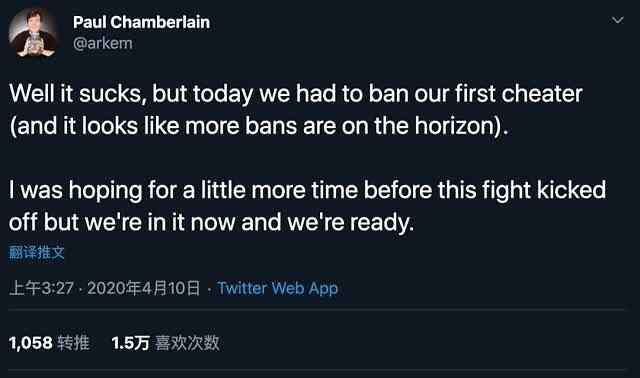Open Paul Chamberlain's profile avatar photo
640x378 pixels.
(33, 33)
